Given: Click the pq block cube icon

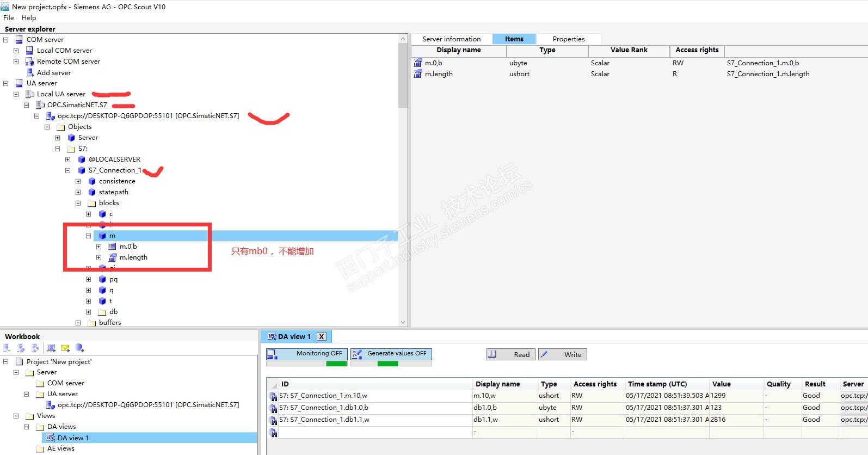Looking at the screenshot, I should [102, 279].
